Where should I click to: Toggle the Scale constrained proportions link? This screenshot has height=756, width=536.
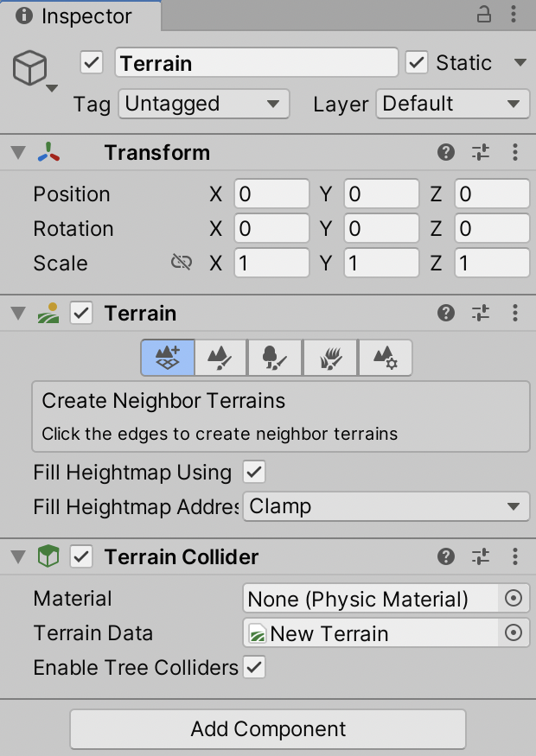(x=182, y=263)
